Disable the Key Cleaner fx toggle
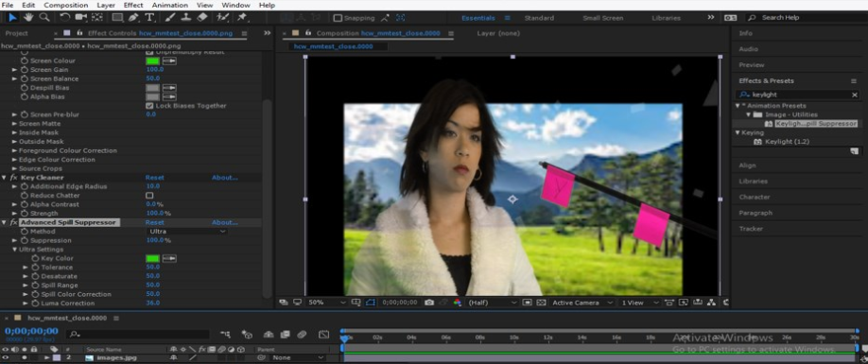Image resolution: width=868 pixels, height=364 pixels. (x=14, y=178)
